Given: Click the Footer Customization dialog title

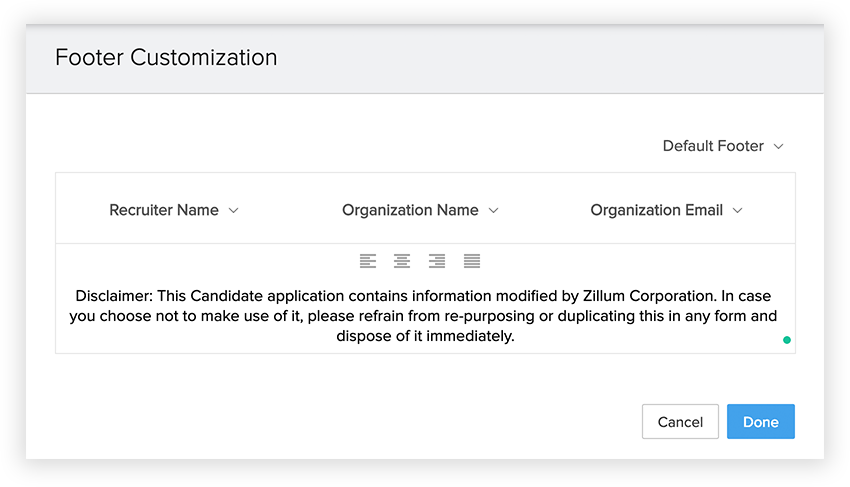Looking at the screenshot, I should click(166, 57).
